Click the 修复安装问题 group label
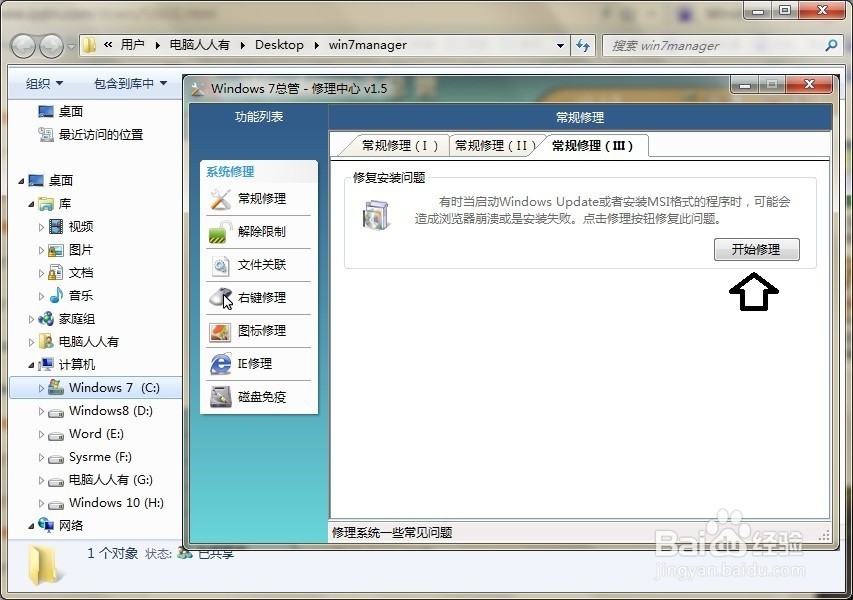The height and width of the screenshot is (600, 853). (x=389, y=178)
